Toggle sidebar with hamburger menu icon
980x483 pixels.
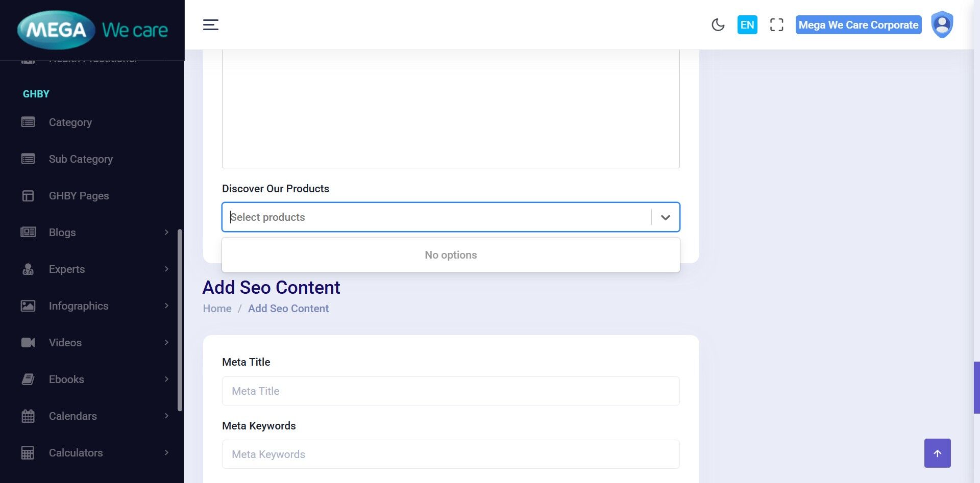[x=211, y=24]
